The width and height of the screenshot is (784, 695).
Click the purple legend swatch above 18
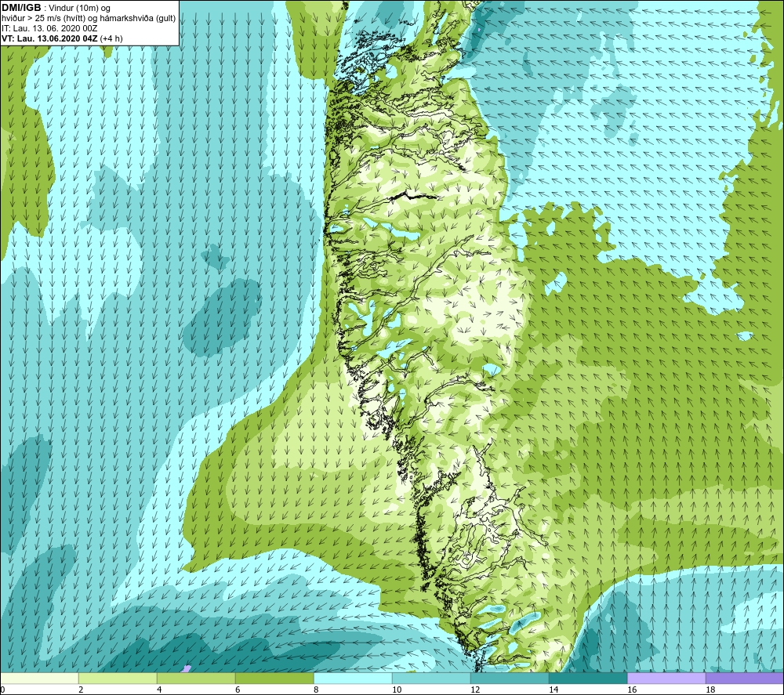(x=745, y=678)
